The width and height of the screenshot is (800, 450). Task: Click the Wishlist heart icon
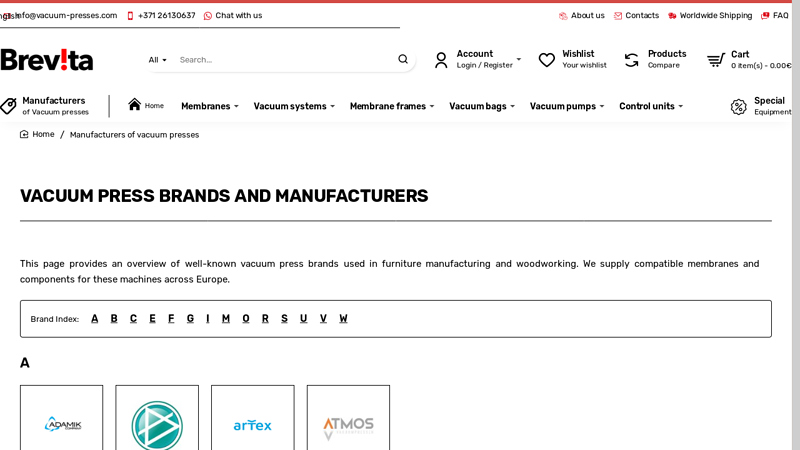[x=546, y=60]
